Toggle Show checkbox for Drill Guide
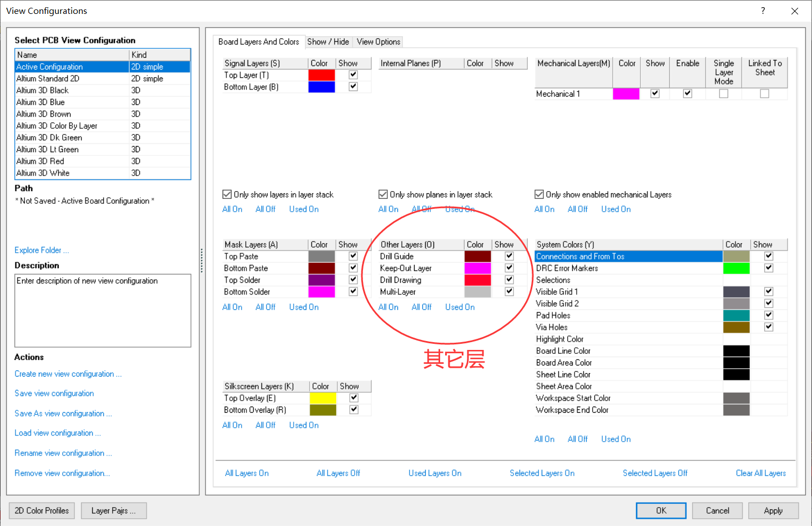This screenshot has height=526, width=812. (509, 256)
